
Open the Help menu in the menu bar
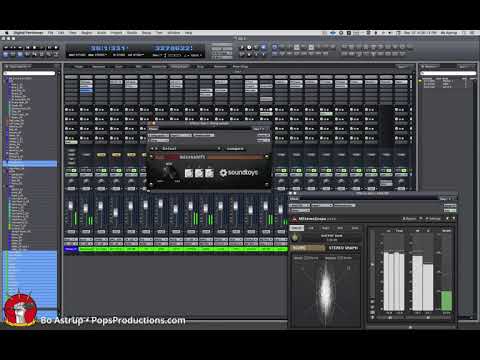click(x=188, y=33)
